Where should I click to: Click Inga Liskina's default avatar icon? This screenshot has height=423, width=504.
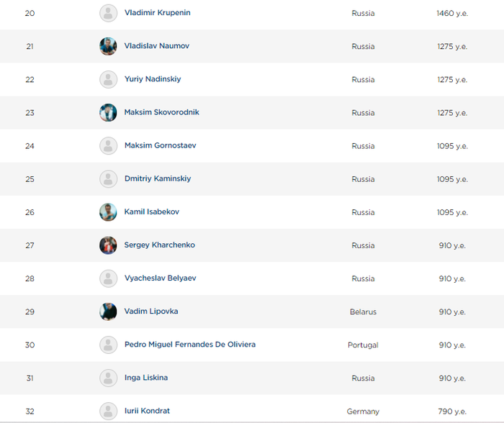(x=108, y=378)
